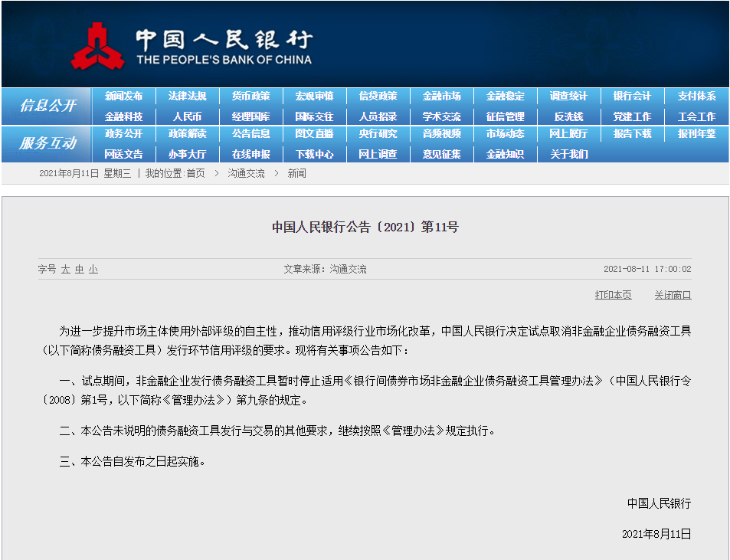Select the 新闻 breadcrumb item
Image resolution: width=730 pixels, height=560 pixels.
click(x=296, y=174)
